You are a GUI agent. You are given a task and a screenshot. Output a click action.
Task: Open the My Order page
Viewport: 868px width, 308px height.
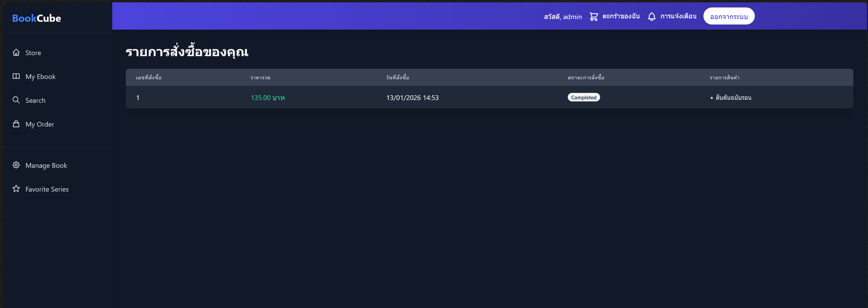tap(39, 124)
